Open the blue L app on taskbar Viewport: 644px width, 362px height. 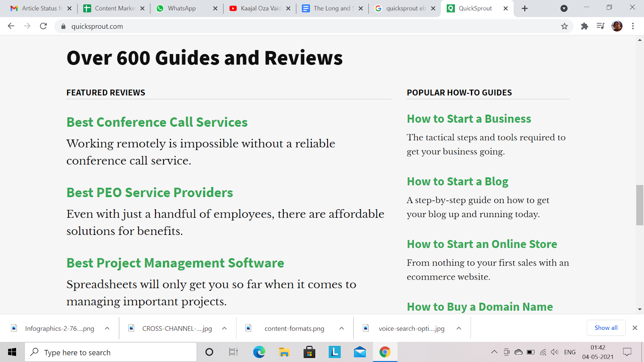point(334,352)
